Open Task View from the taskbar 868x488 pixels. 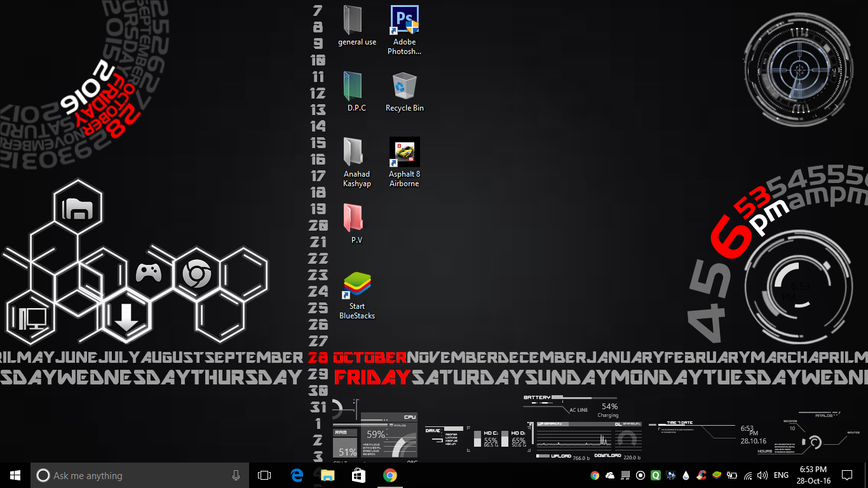click(x=264, y=475)
